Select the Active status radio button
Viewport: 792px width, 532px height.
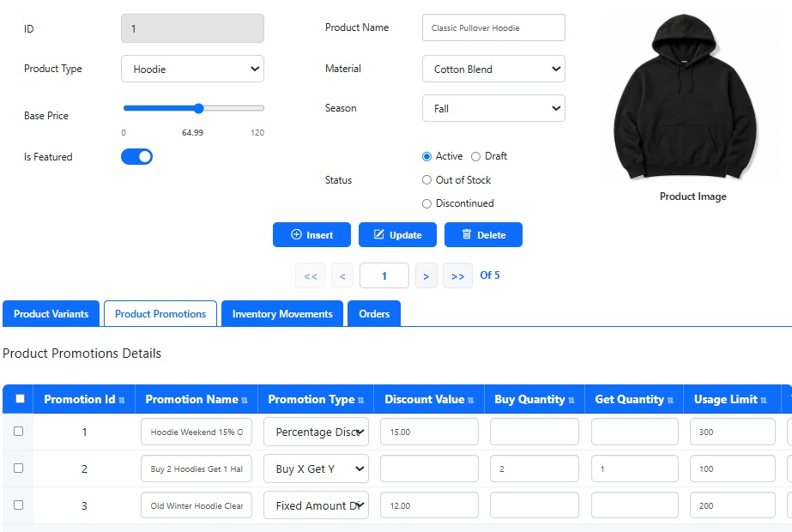[x=426, y=157]
